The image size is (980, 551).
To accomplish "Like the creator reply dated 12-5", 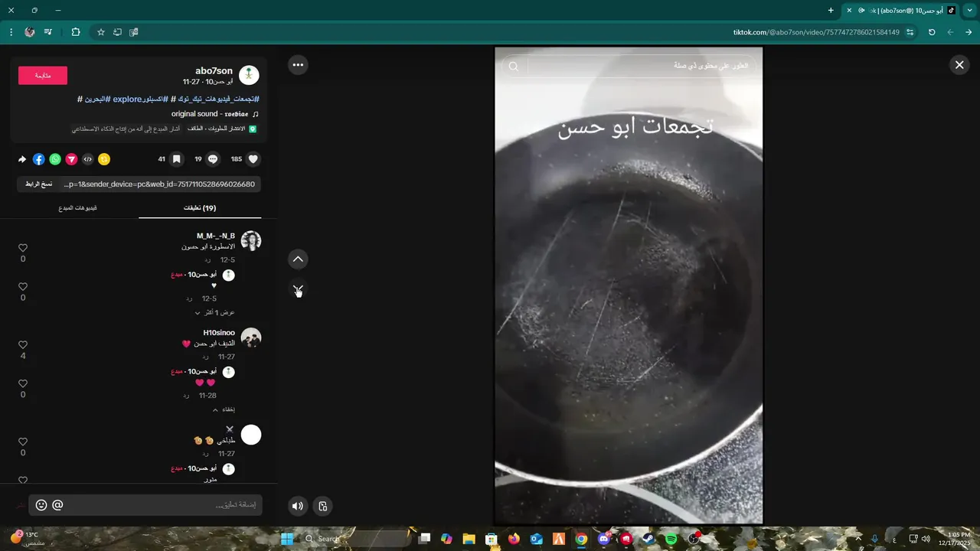I will 23,286.
